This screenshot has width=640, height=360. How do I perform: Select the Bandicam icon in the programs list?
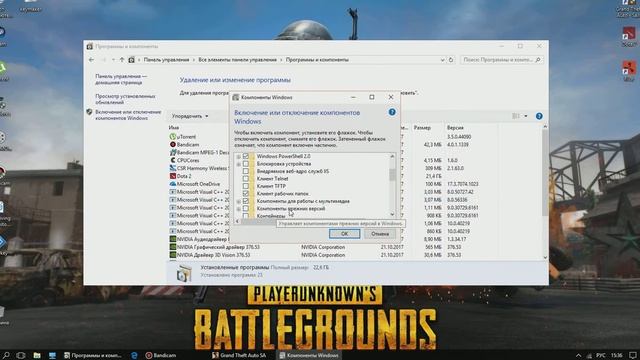[173, 144]
